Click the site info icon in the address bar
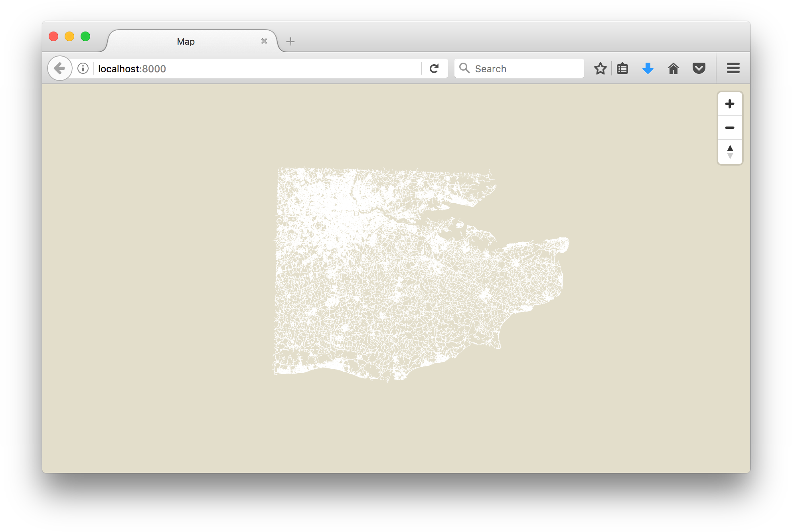 point(83,68)
